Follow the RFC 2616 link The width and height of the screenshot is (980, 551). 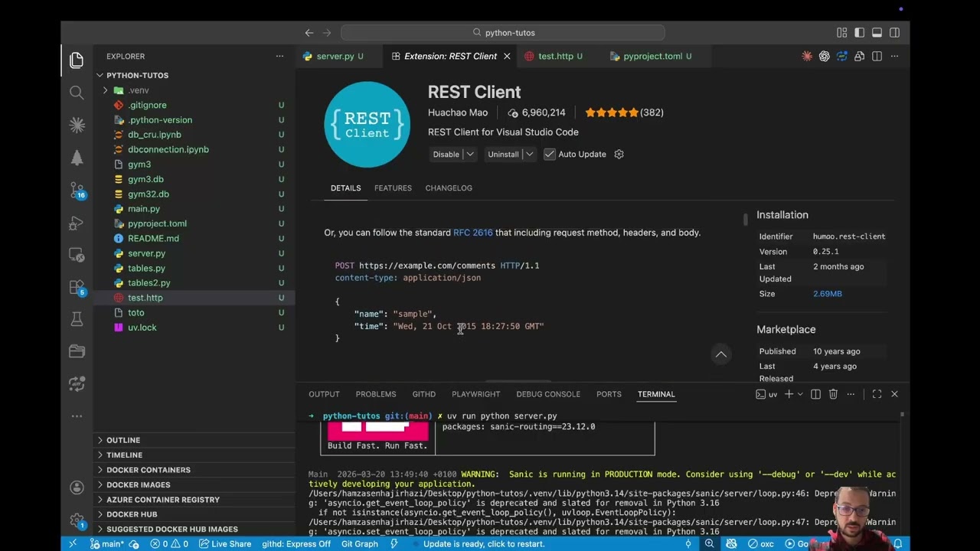coord(473,233)
